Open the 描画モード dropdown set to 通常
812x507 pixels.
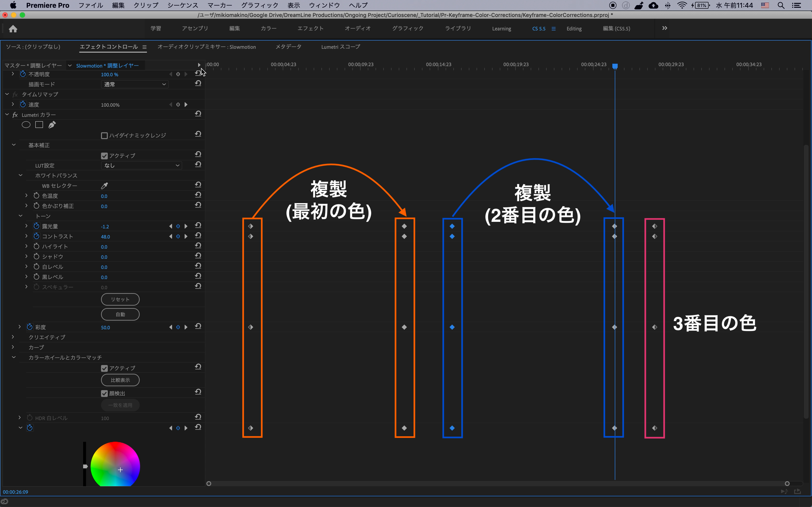[135, 84]
